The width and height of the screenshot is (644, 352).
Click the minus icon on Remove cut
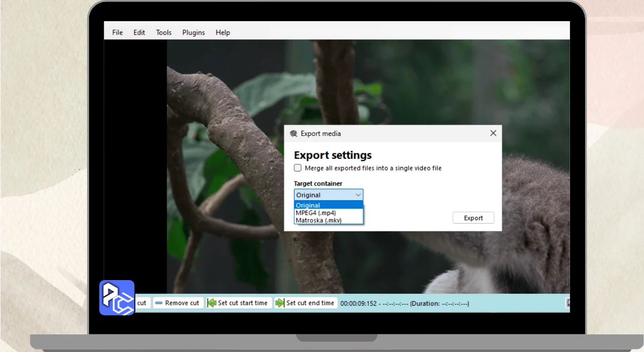click(159, 303)
